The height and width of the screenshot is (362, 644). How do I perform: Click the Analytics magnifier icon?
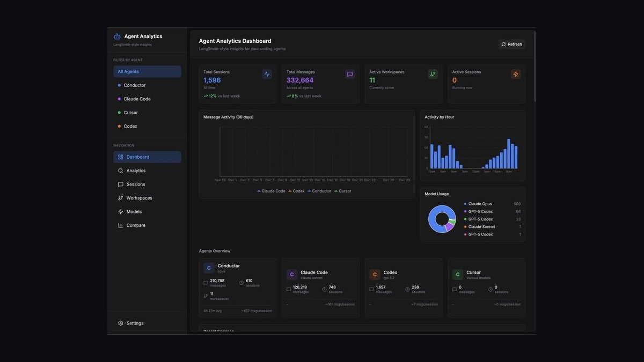coord(121,171)
